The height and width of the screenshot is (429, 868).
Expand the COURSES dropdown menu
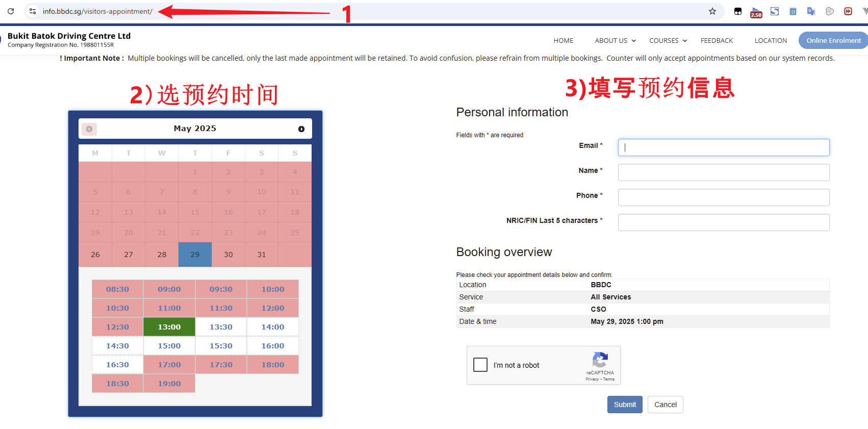coord(668,41)
